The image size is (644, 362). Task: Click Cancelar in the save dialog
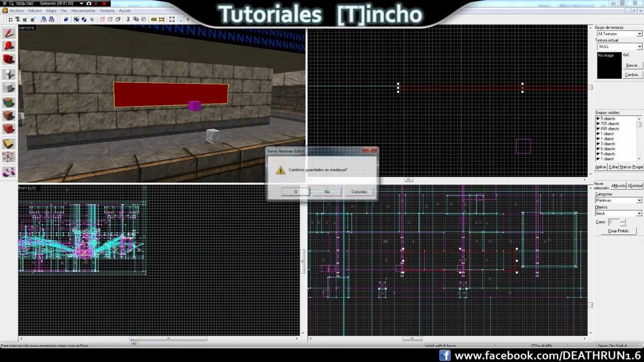pyautogui.click(x=359, y=192)
